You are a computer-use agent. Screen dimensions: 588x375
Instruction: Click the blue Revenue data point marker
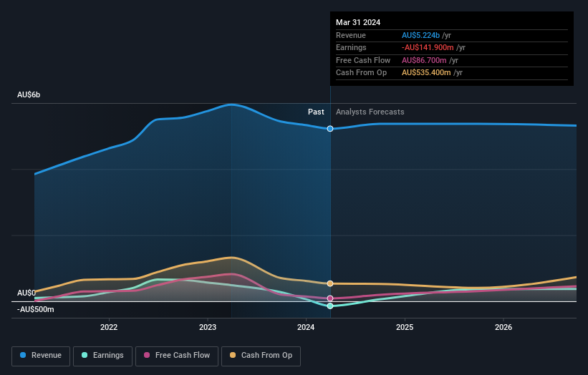coord(330,129)
